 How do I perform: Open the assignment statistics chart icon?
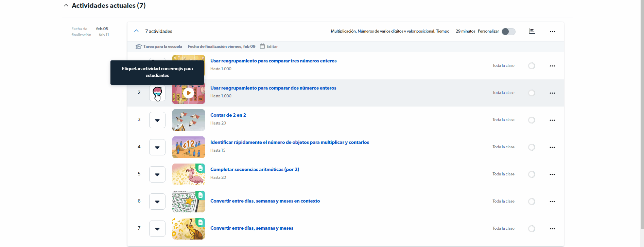click(532, 31)
